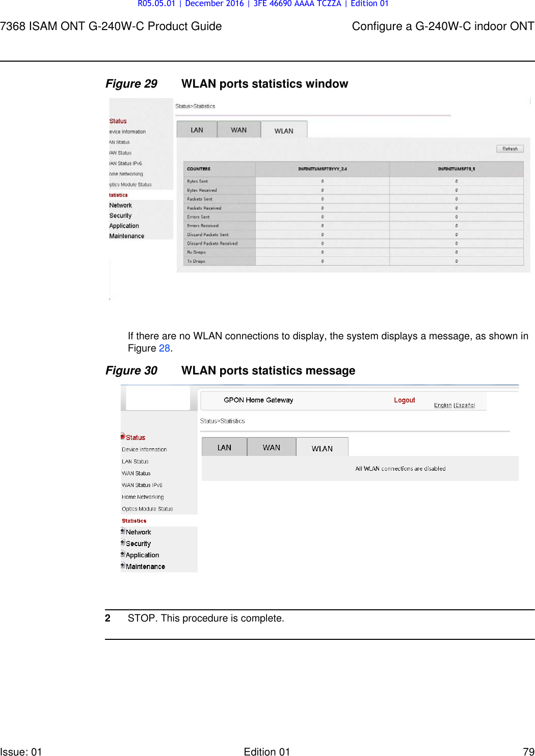
Task: Open Device Information in the sidebar
Action: click(144, 449)
